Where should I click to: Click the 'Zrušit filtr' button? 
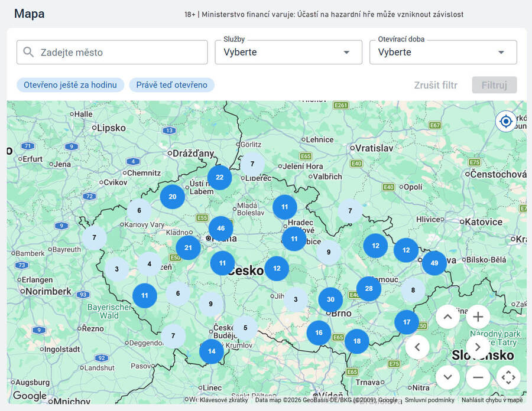pyautogui.click(x=436, y=85)
